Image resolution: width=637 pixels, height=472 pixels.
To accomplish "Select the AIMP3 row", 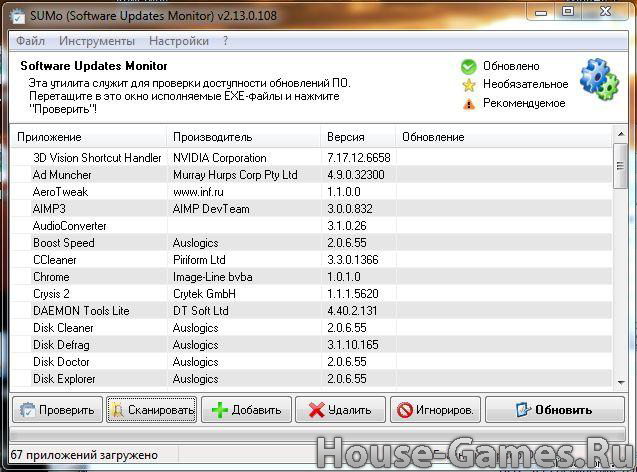I will (312, 209).
